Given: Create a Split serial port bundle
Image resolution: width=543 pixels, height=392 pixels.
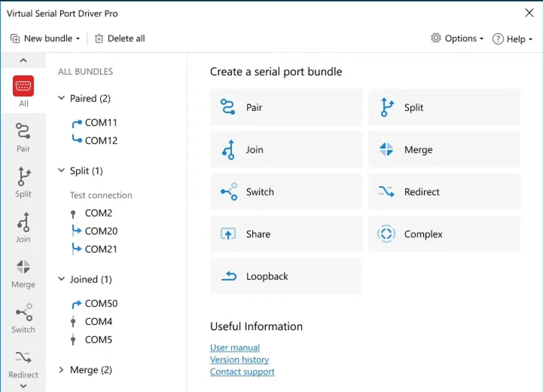Looking at the screenshot, I should [445, 108].
